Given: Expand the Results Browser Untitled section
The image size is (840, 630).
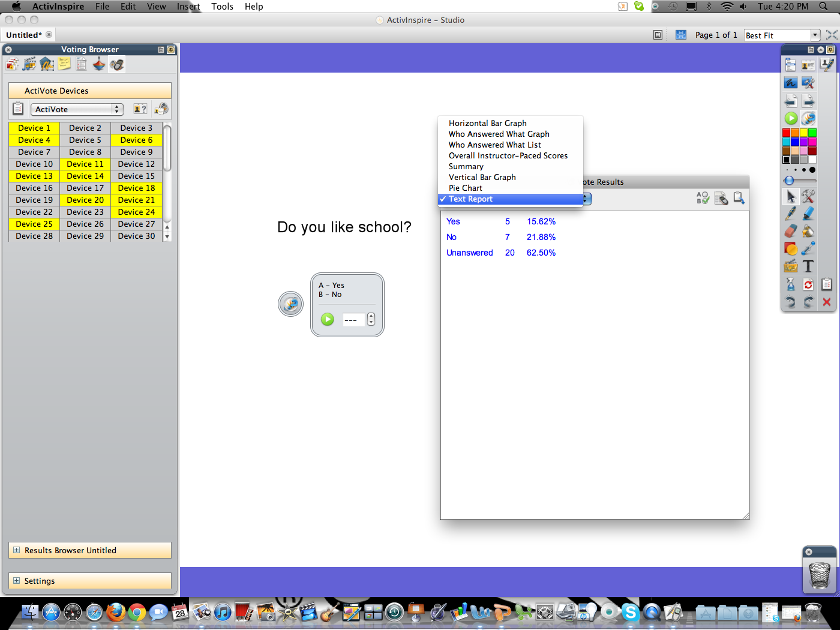Looking at the screenshot, I should 17,550.
